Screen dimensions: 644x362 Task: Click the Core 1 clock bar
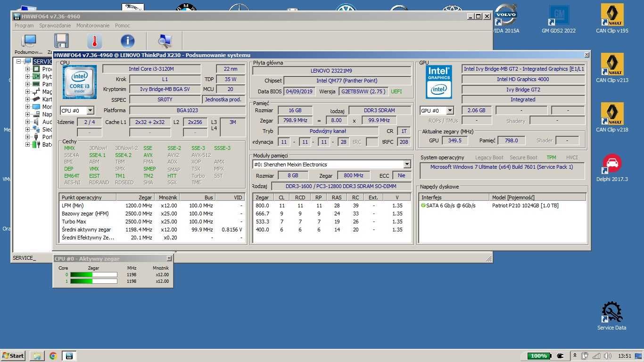[x=94, y=281]
